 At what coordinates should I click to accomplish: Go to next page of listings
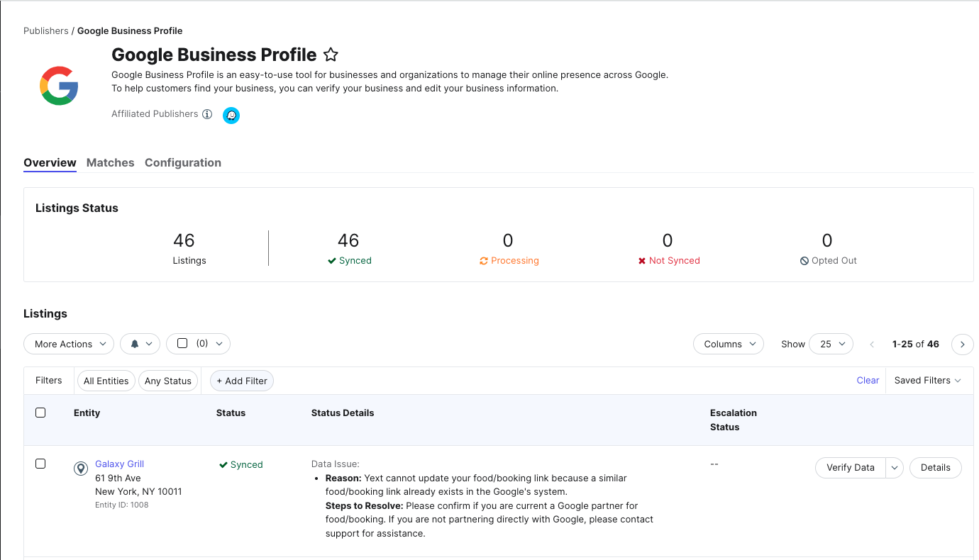(x=962, y=344)
